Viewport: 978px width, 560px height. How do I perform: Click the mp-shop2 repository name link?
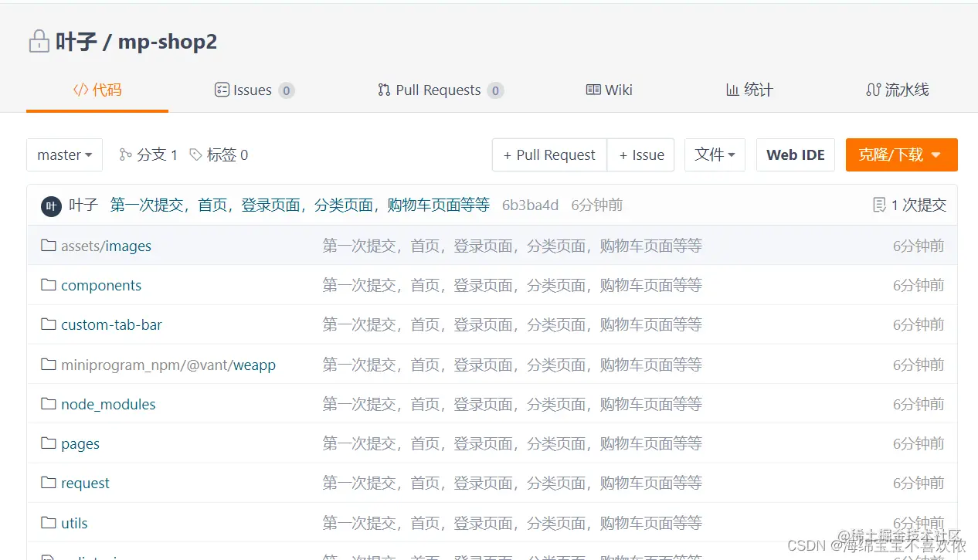pos(168,42)
